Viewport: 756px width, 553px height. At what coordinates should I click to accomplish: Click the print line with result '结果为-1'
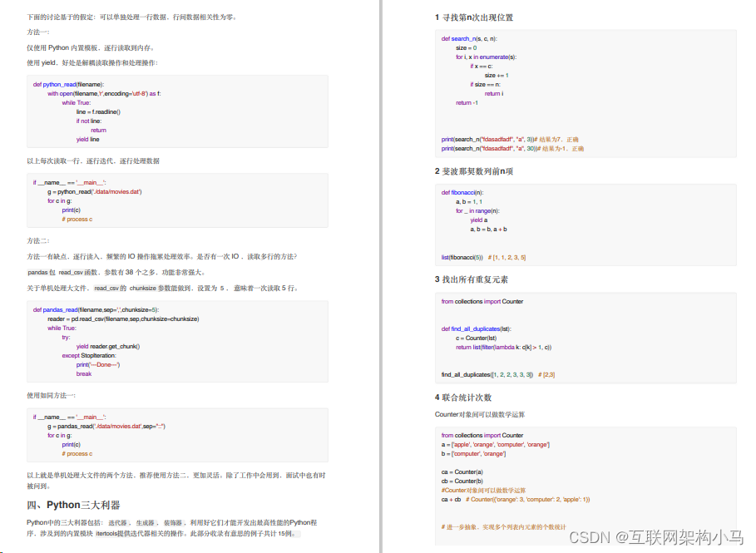512,149
